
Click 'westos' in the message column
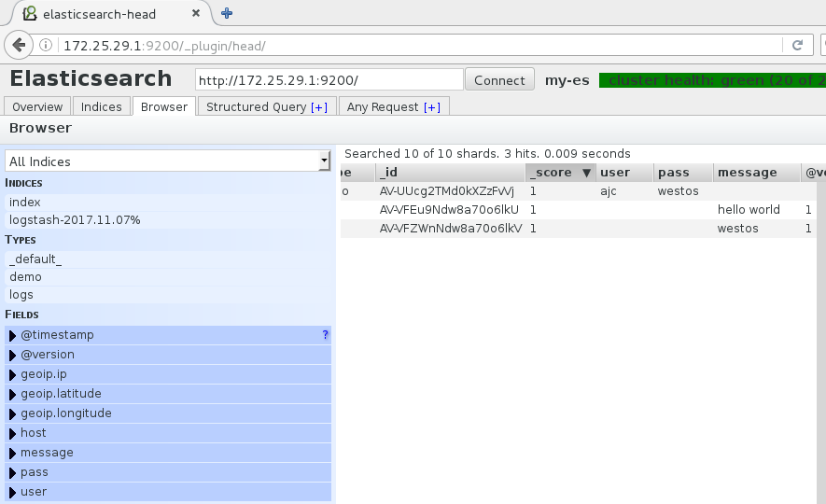tap(737, 228)
